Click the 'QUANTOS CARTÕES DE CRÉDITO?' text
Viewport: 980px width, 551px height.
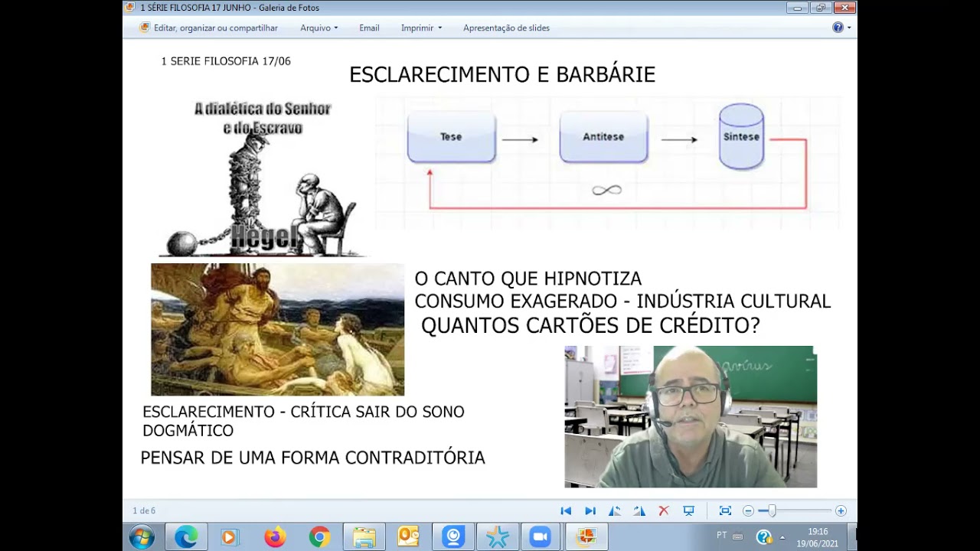click(590, 325)
